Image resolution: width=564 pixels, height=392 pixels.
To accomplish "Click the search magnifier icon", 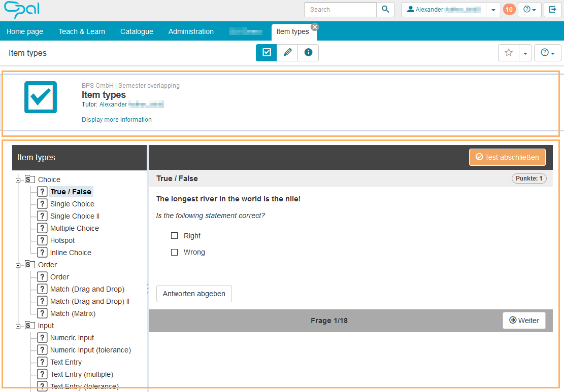I will coord(385,10).
